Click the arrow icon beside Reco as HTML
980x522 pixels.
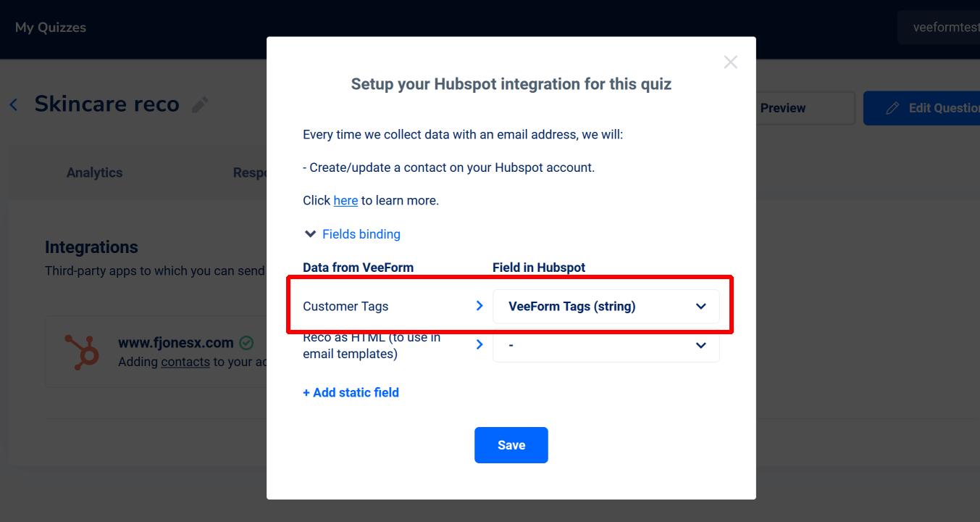tap(479, 344)
